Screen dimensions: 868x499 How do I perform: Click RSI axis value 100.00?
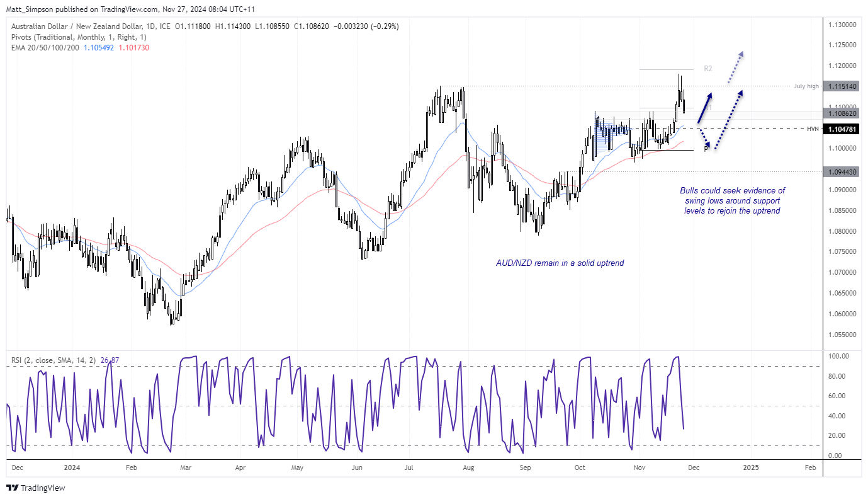pyautogui.click(x=837, y=356)
